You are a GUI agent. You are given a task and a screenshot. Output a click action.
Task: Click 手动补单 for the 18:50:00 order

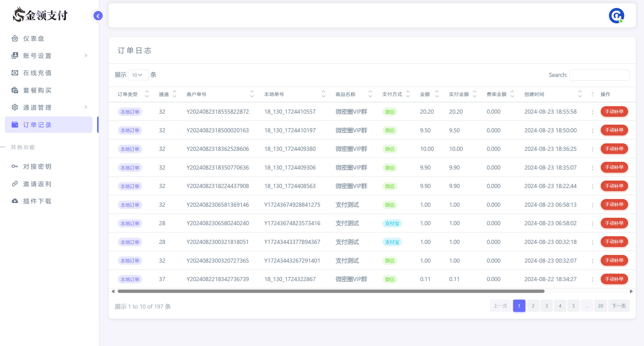pyautogui.click(x=614, y=130)
